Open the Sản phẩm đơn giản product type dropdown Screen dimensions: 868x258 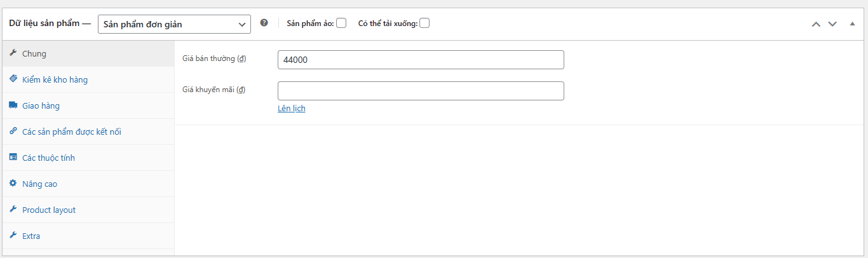coord(174,24)
